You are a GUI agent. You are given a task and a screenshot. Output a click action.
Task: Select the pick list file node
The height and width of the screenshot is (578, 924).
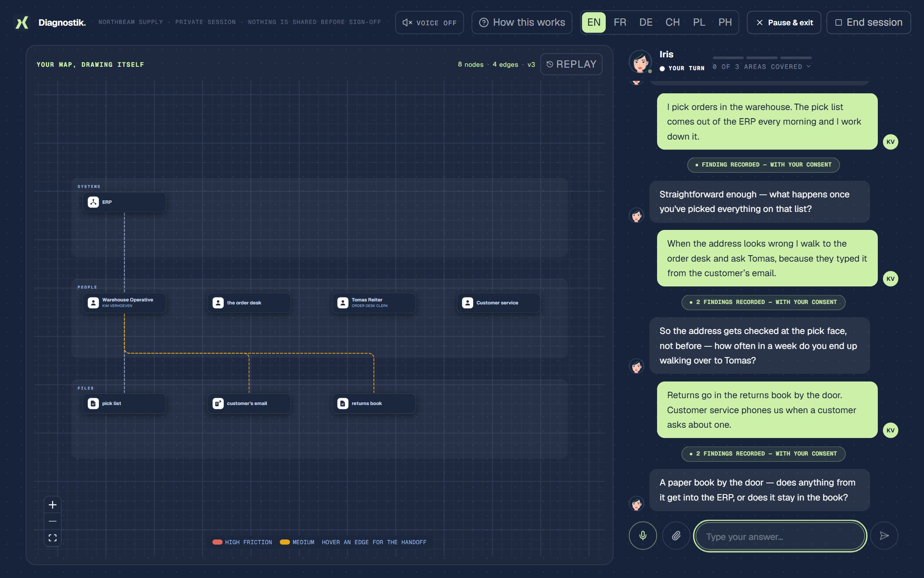tap(124, 403)
